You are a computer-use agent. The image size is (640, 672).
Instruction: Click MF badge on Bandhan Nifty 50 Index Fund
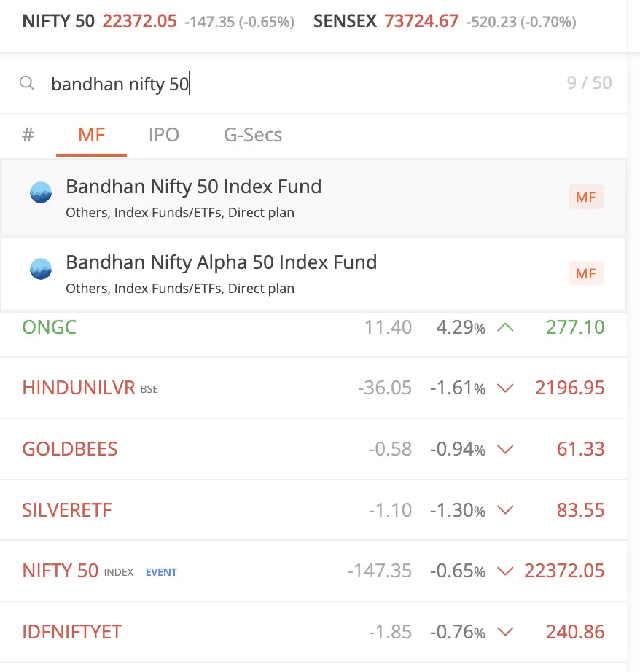[x=586, y=197]
